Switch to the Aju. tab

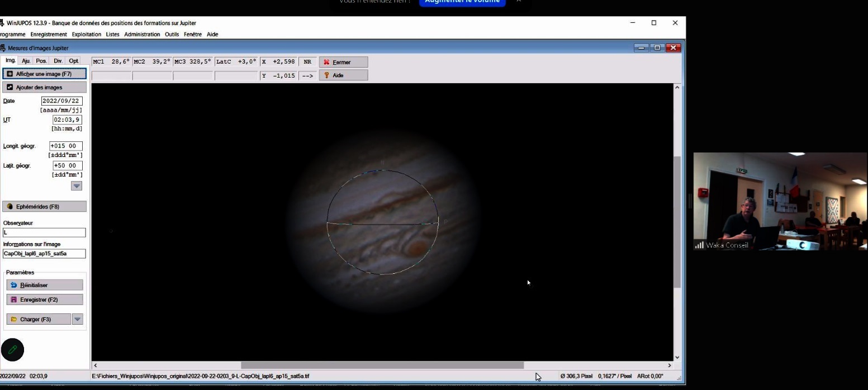(26, 61)
